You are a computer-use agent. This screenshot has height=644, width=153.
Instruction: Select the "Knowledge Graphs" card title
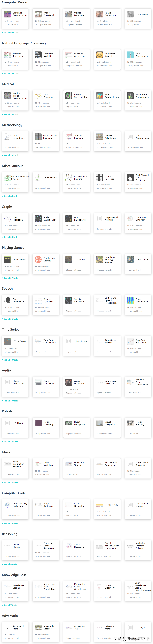(x=18, y=587)
